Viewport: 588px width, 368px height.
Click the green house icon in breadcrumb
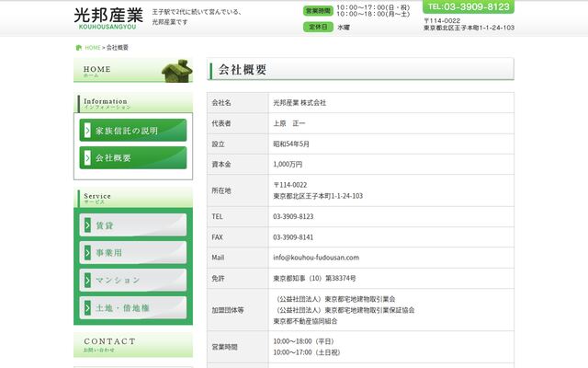click(79, 48)
